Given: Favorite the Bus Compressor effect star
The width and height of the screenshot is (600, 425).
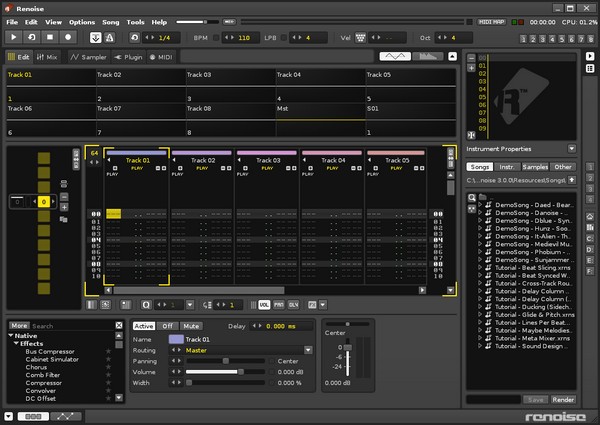Looking at the screenshot, I should click(108, 352).
